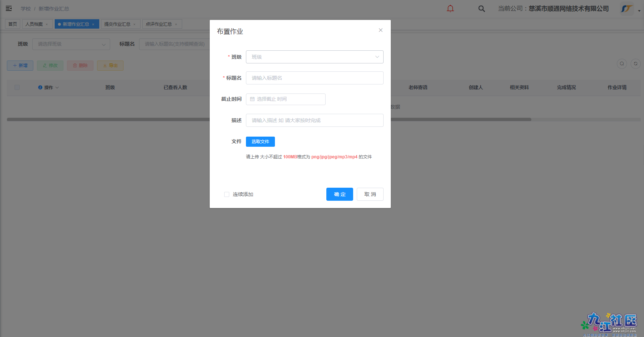Toggle the sidebar menu hamburger icon
Image resolution: width=644 pixels, height=337 pixels.
click(x=9, y=8)
